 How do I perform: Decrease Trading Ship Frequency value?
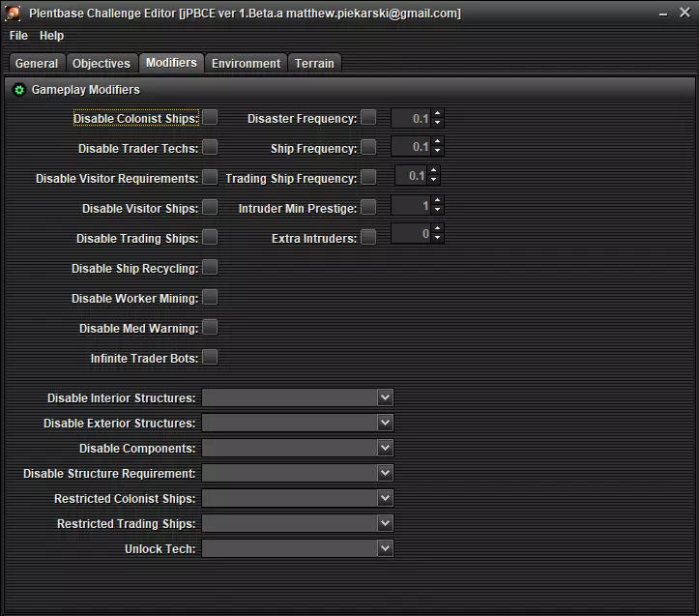[x=433, y=180]
